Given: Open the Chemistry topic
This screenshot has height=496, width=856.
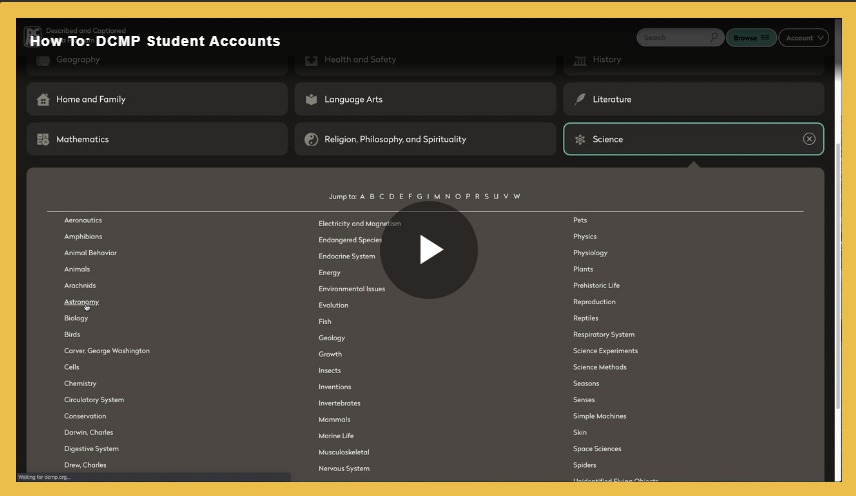Looking at the screenshot, I should click(80, 384).
